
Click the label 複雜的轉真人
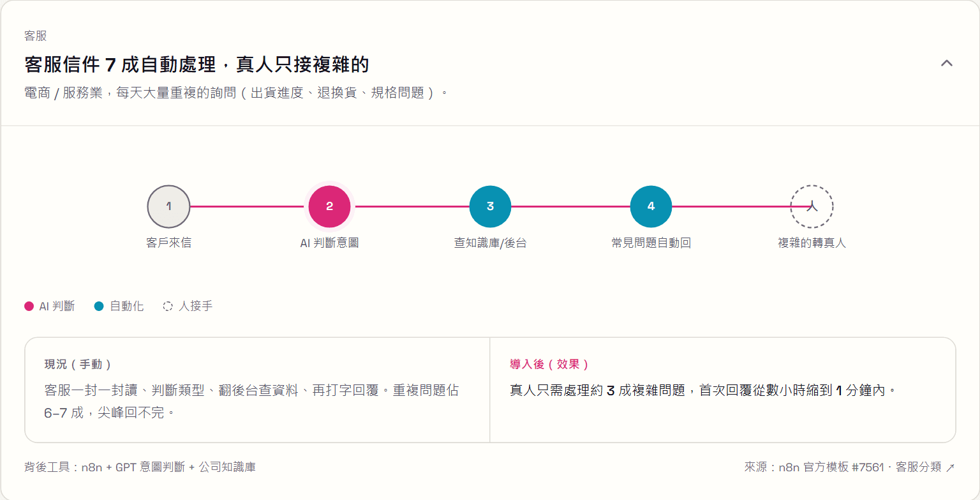click(812, 243)
